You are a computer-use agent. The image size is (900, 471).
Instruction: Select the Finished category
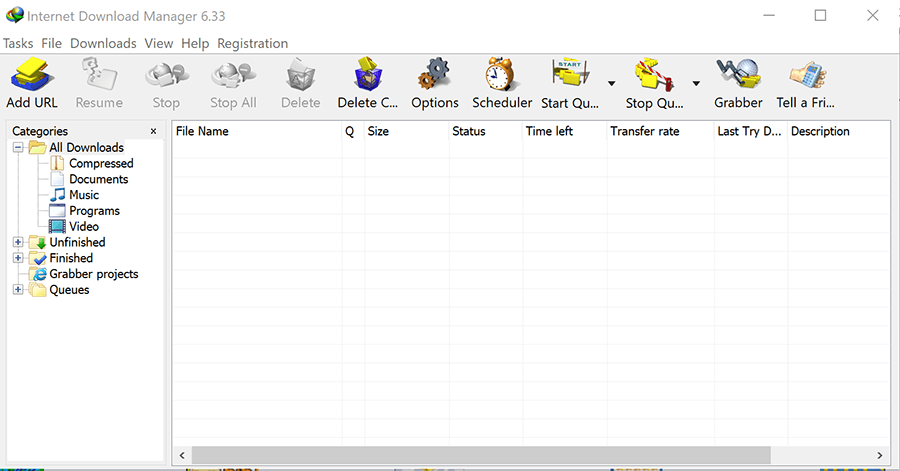pyautogui.click(x=71, y=258)
